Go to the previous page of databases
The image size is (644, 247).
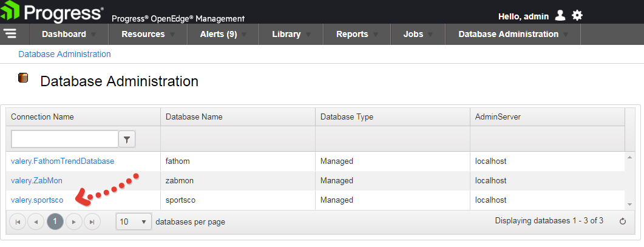36,222
